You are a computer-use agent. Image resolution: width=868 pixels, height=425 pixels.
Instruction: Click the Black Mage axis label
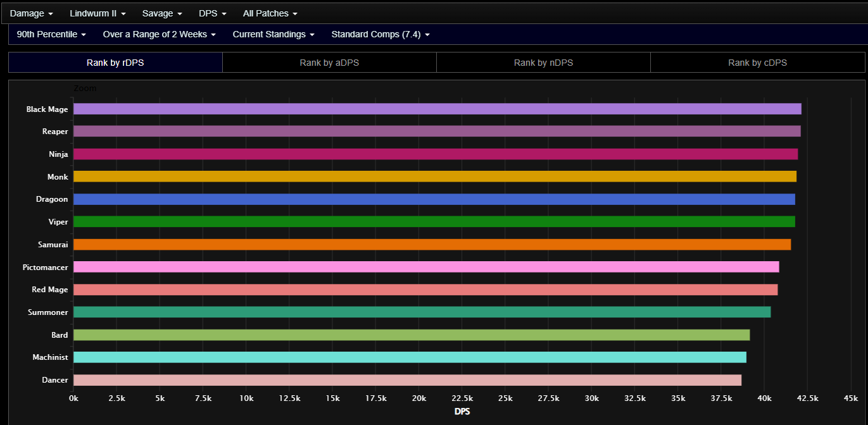tap(47, 109)
